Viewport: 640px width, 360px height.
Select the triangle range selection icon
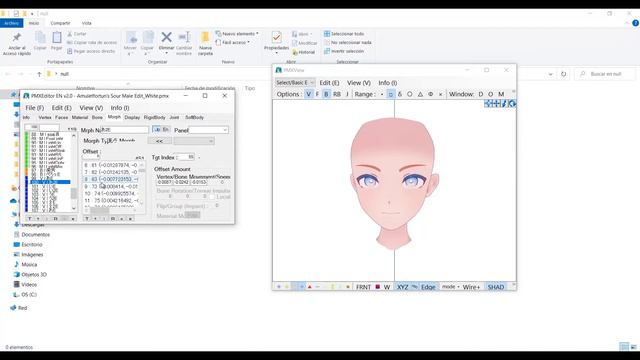pos(420,94)
